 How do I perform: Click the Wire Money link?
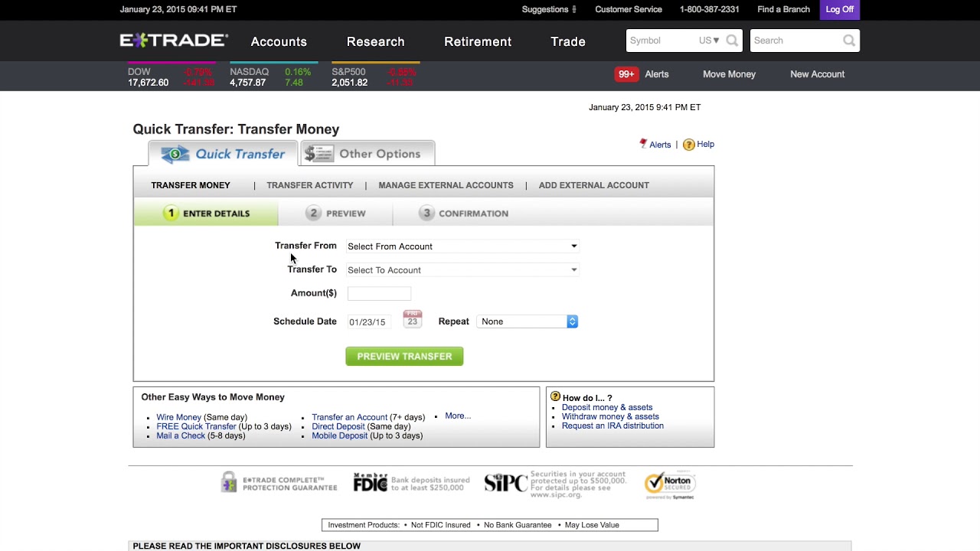(178, 417)
